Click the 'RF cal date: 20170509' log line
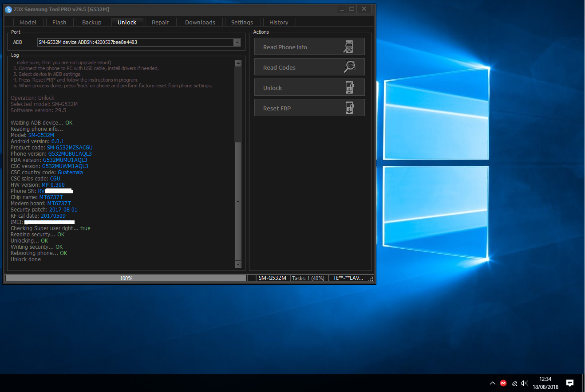This screenshot has height=392, width=585. [x=38, y=216]
